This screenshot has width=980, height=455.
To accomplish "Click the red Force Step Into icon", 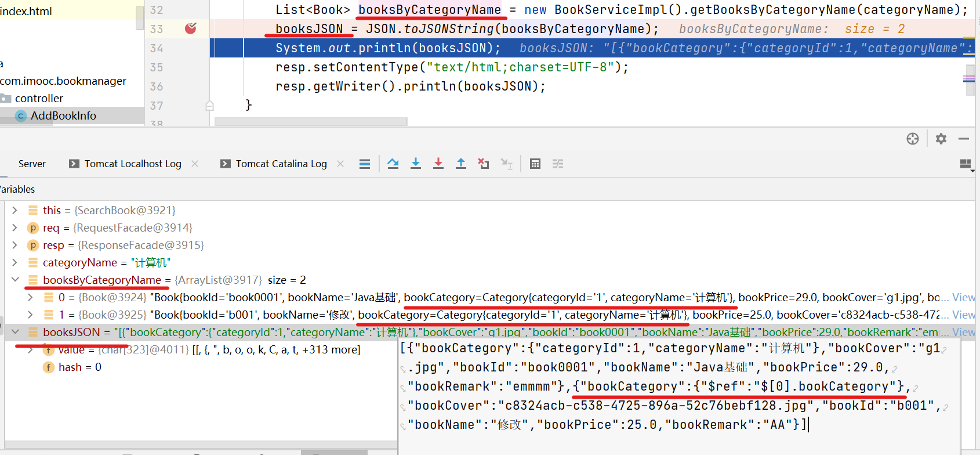I will pyautogui.click(x=438, y=164).
